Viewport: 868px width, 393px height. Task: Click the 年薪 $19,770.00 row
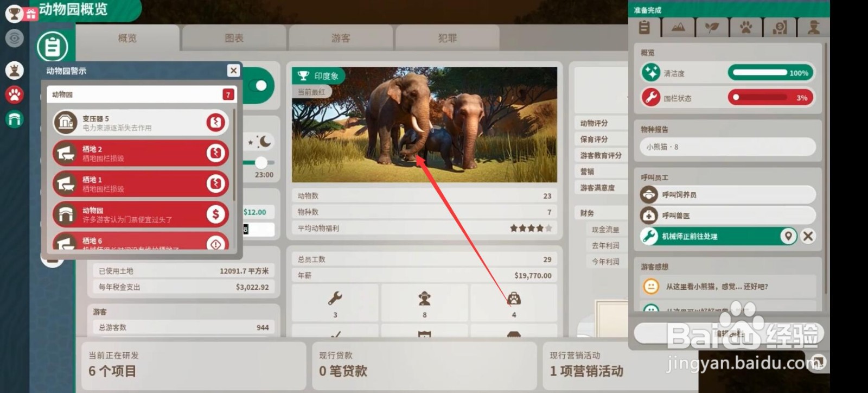click(x=424, y=275)
